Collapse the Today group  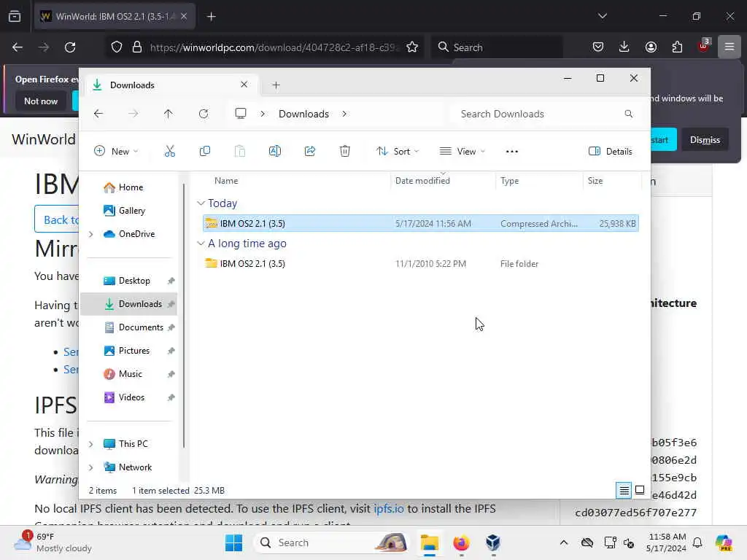(x=201, y=203)
